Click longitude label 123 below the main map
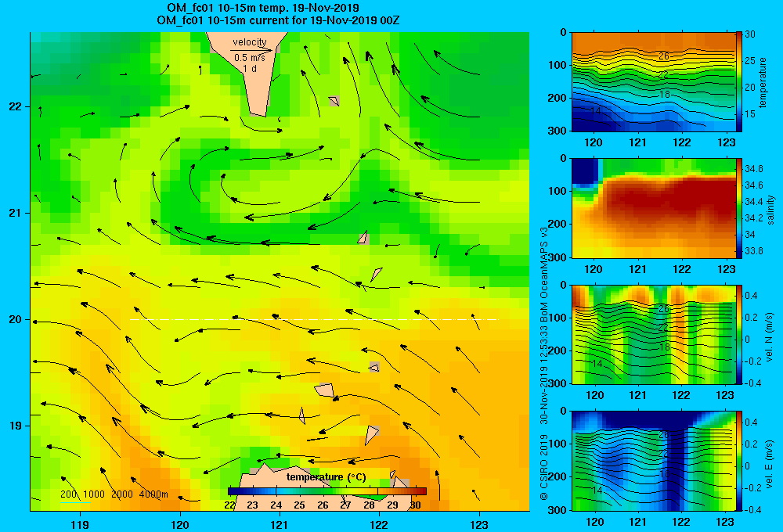Viewport: 783px width, 532px height. pos(479,524)
